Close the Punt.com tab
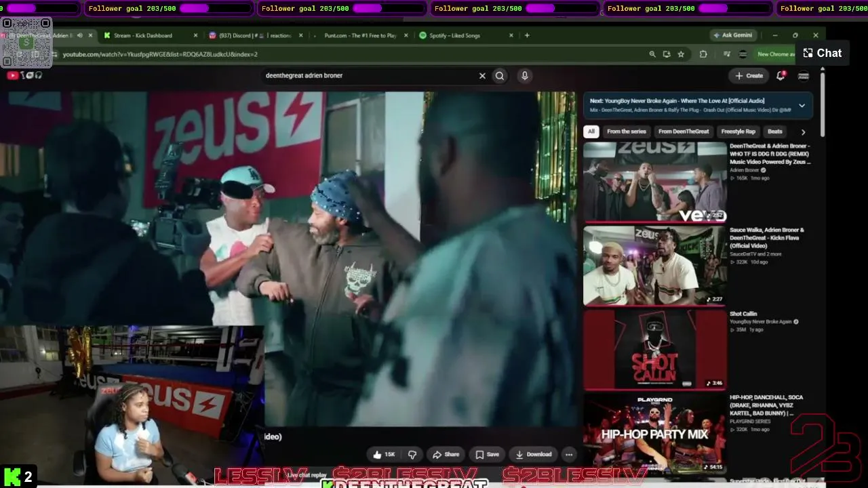The height and width of the screenshot is (488, 868). click(405, 35)
